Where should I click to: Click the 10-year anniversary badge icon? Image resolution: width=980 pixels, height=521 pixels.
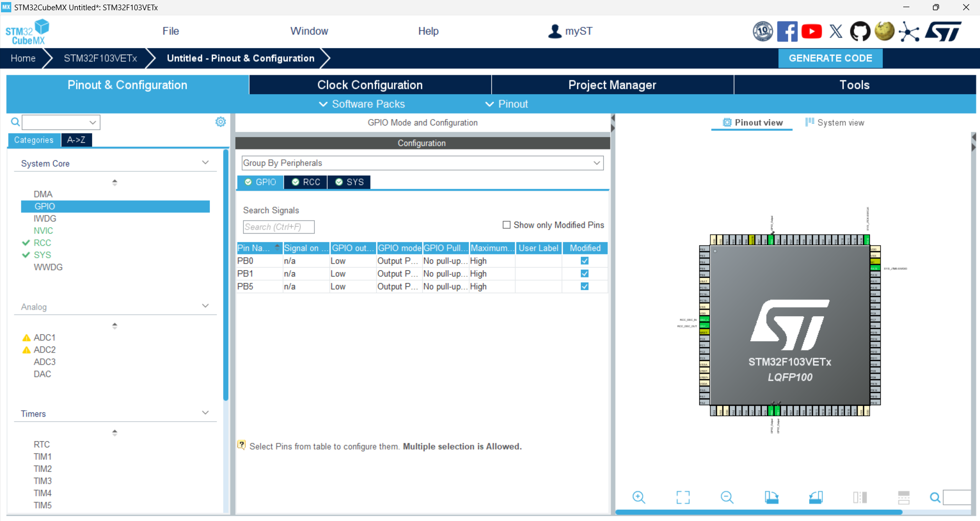point(763,31)
